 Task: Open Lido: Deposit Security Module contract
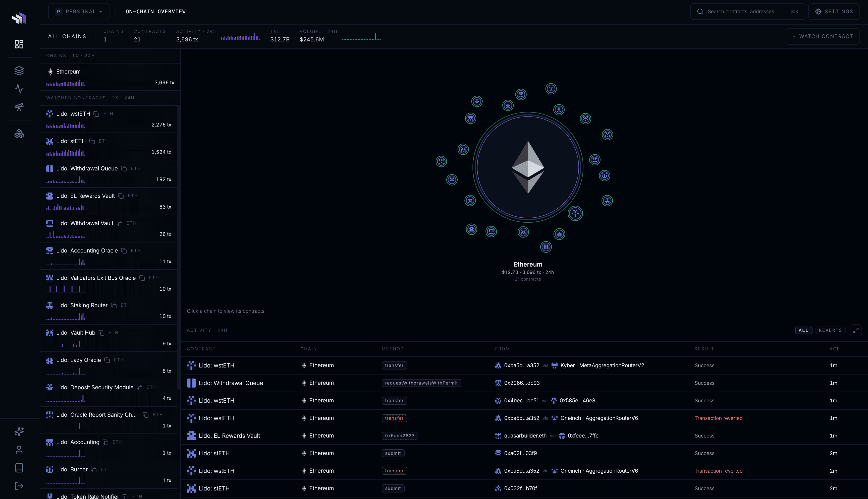[109, 393]
